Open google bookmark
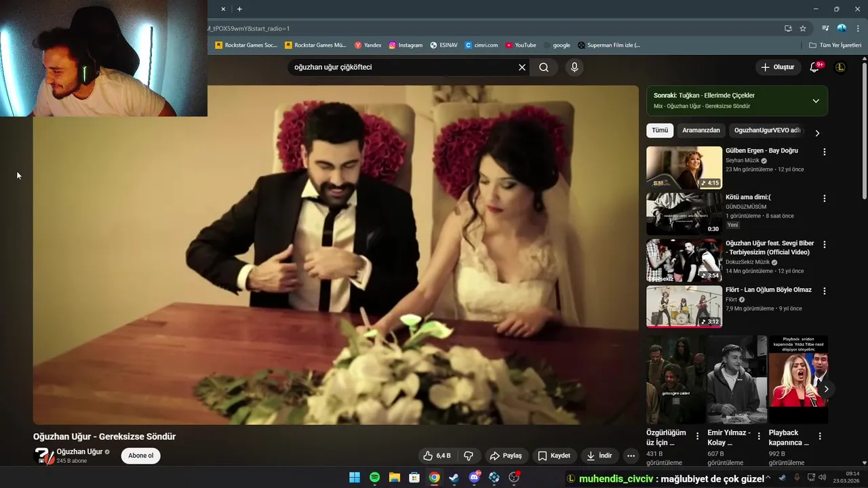 click(x=557, y=45)
